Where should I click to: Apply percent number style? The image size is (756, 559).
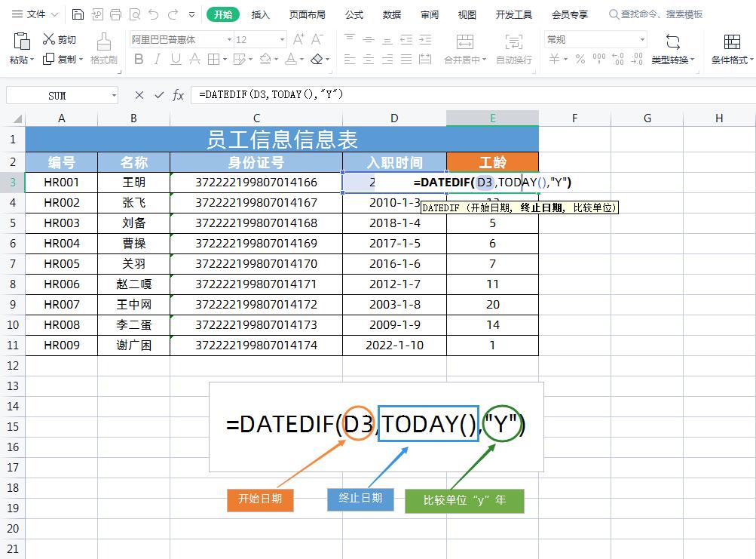(x=580, y=58)
